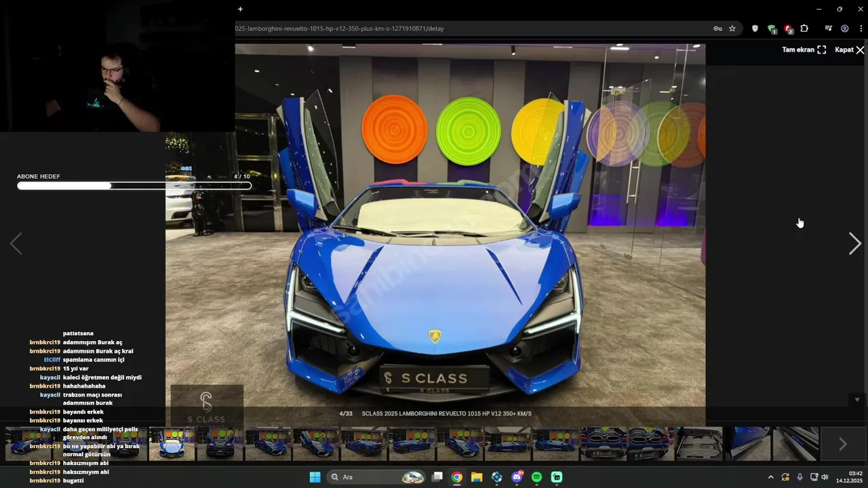Close the gallery with Kapat
This screenshot has width=868, height=488.
point(849,49)
